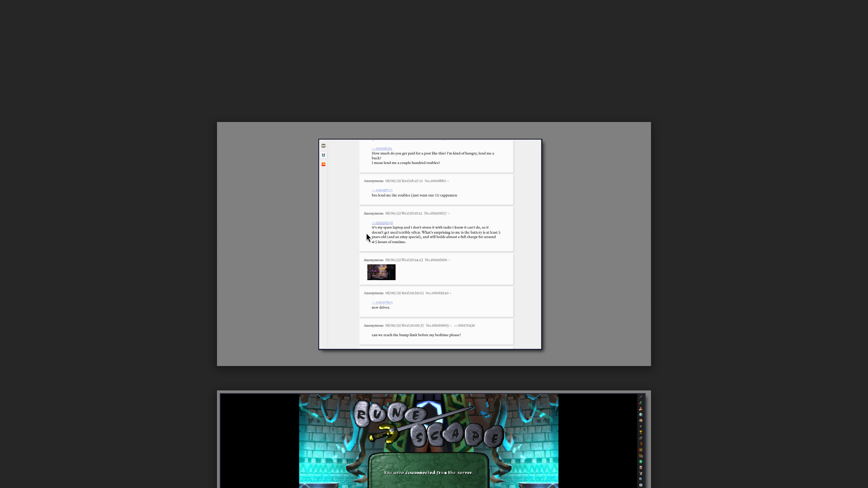Screen dimensions: 868x488
Task: Follow the quote link >>106167803
Action: (382, 303)
